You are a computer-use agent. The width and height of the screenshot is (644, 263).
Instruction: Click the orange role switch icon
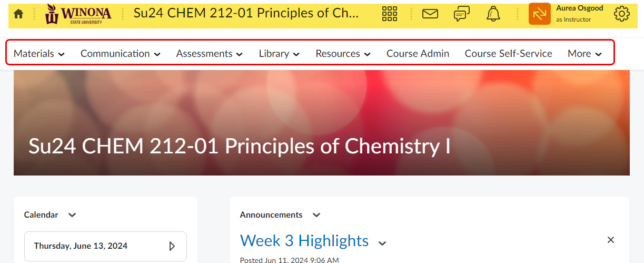click(539, 14)
